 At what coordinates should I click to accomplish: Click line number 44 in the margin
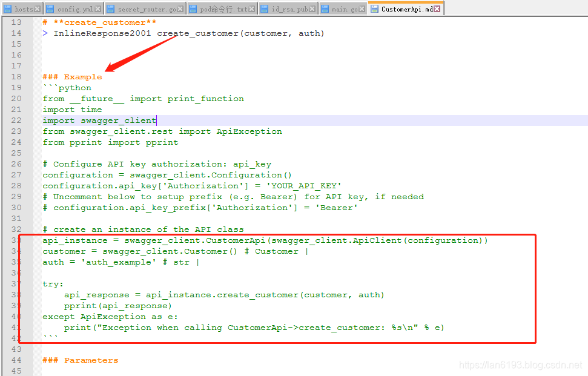pos(16,360)
